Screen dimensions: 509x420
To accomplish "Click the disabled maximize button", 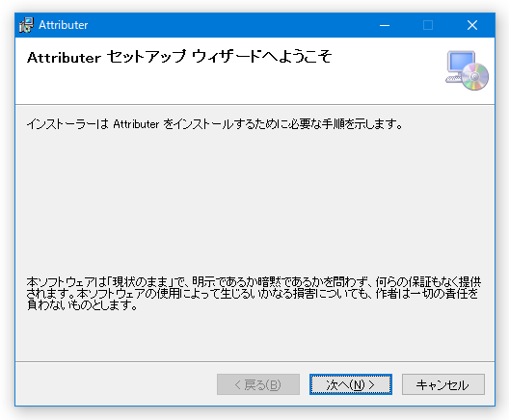I will [x=428, y=25].
